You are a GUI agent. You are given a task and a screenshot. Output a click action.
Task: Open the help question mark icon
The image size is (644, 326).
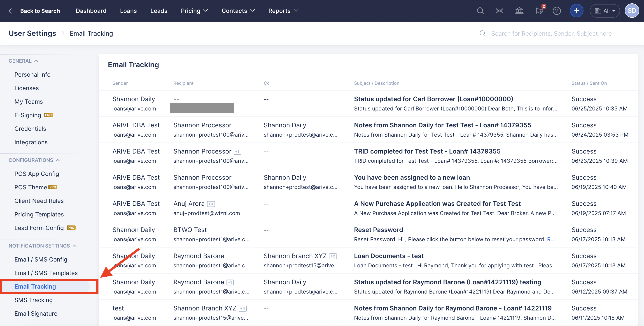point(556,11)
